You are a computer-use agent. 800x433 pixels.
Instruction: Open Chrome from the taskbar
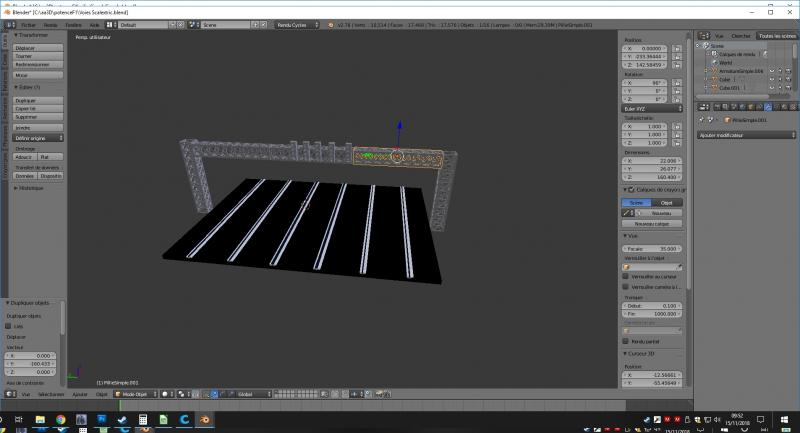[x=59, y=420]
